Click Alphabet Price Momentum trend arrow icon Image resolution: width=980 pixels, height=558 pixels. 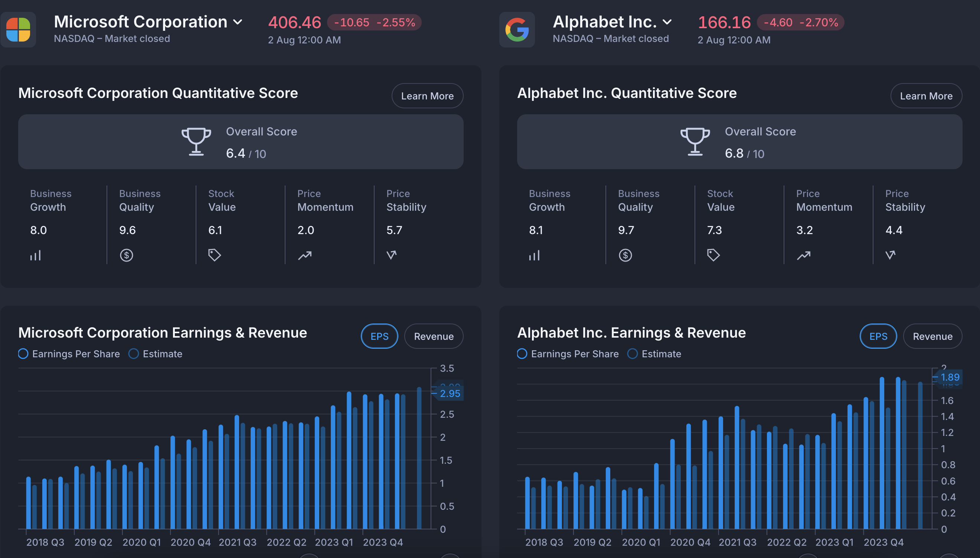tap(804, 255)
